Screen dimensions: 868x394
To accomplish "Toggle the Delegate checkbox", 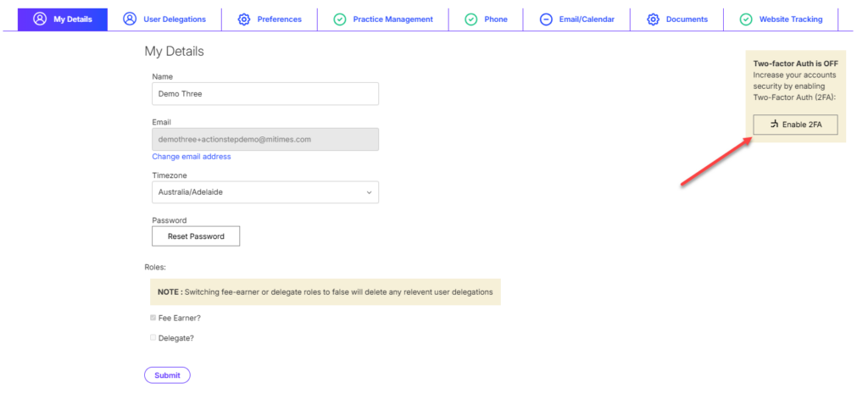I will (153, 337).
